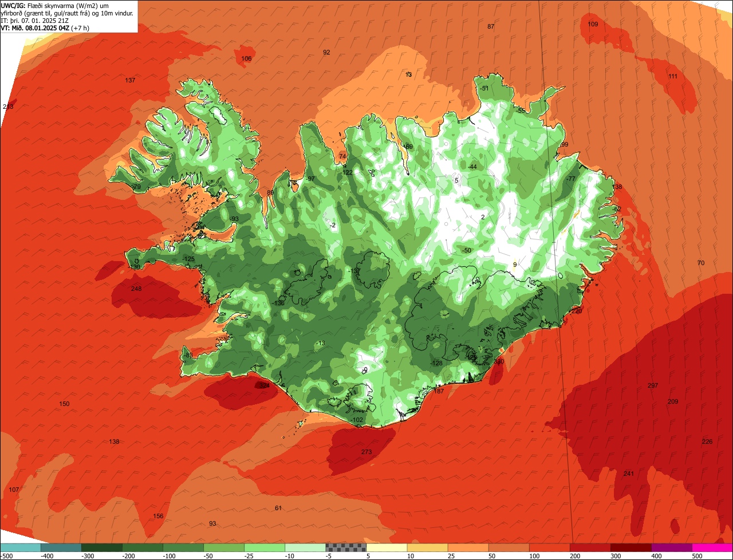Click the map value 248
Screen dimensions: 733x560
tap(136, 289)
